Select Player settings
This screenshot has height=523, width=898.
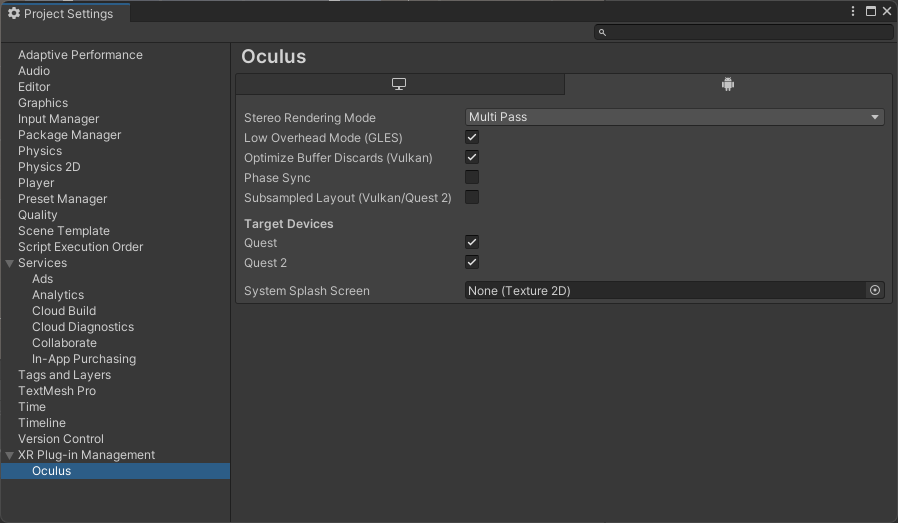click(36, 183)
